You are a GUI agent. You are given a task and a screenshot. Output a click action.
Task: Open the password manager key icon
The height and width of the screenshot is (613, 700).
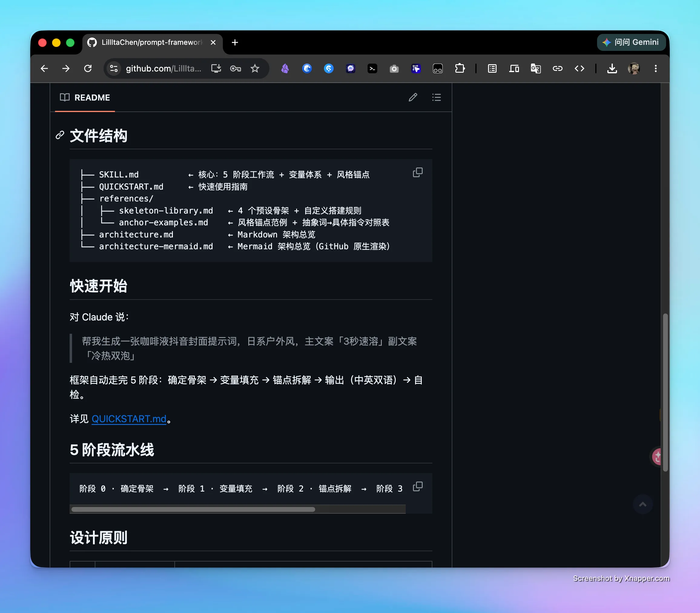point(235,69)
